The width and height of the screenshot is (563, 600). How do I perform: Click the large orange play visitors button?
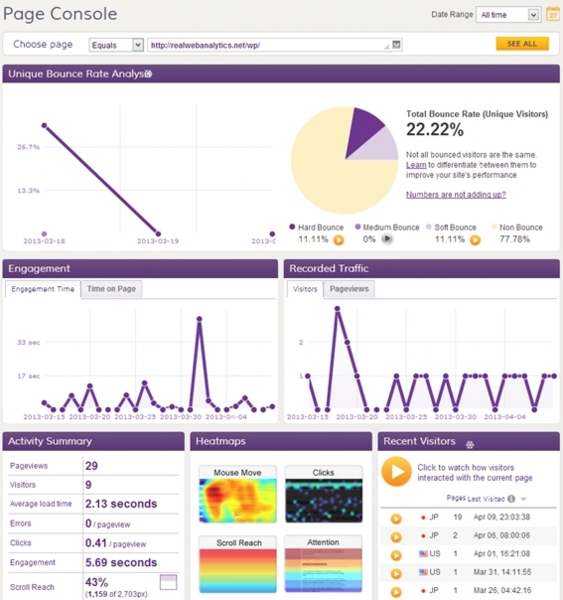(x=397, y=471)
